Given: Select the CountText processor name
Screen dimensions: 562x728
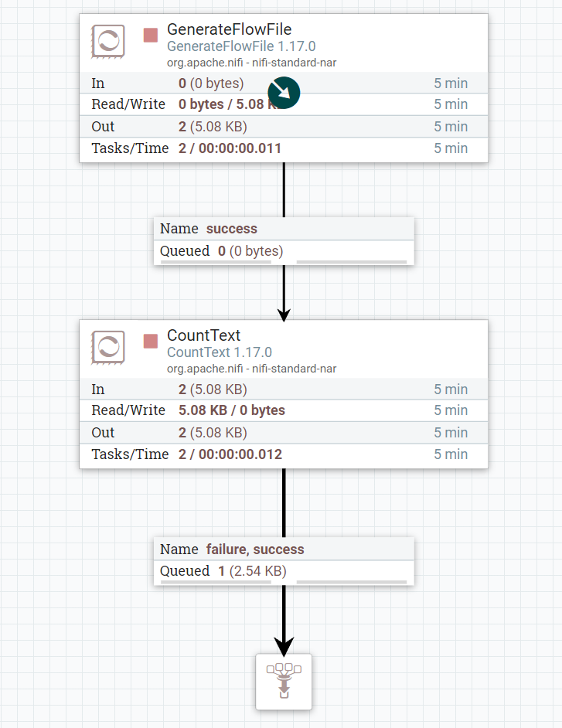Looking at the screenshot, I should click(204, 335).
